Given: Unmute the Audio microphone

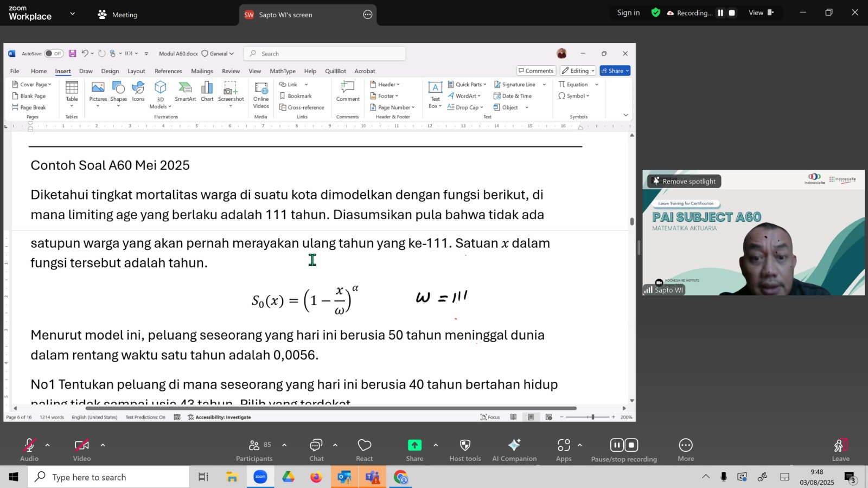Looking at the screenshot, I should pyautogui.click(x=29, y=450).
